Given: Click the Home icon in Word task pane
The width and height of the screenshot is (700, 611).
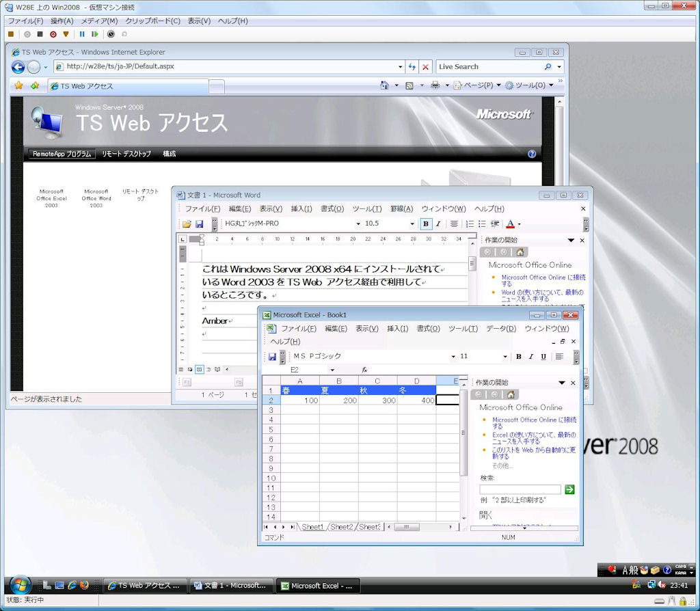Looking at the screenshot, I should pyautogui.click(x=520, y=252).
